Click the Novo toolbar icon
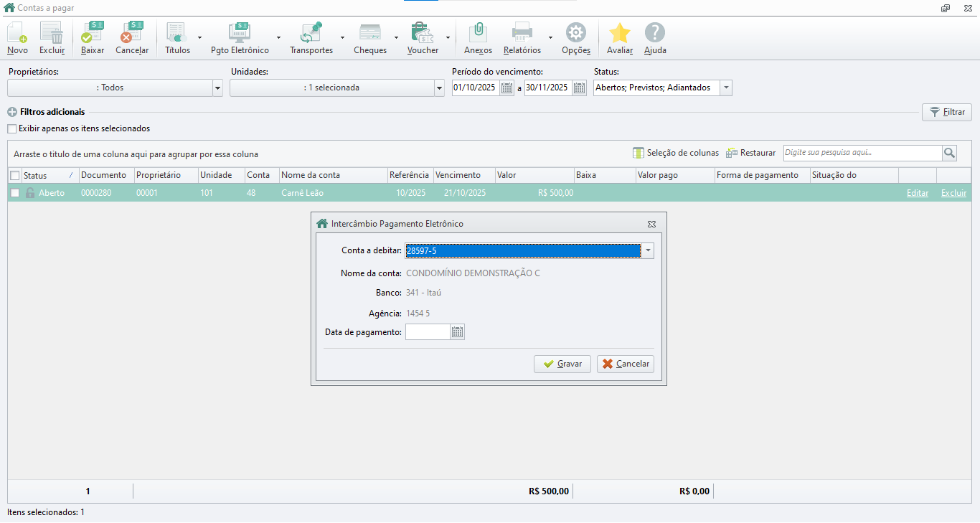 (x=17, y=33)
